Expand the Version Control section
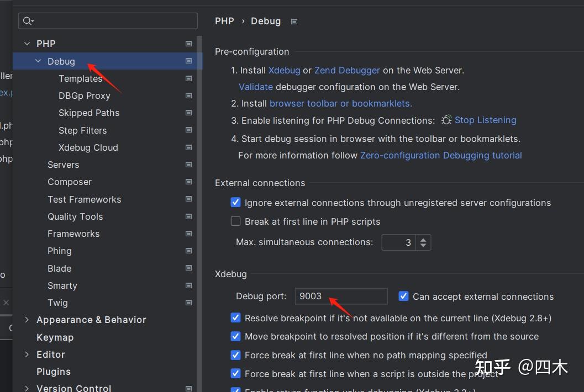The height and width of the screenshot is (392, 584). click(x=27, y=388)
